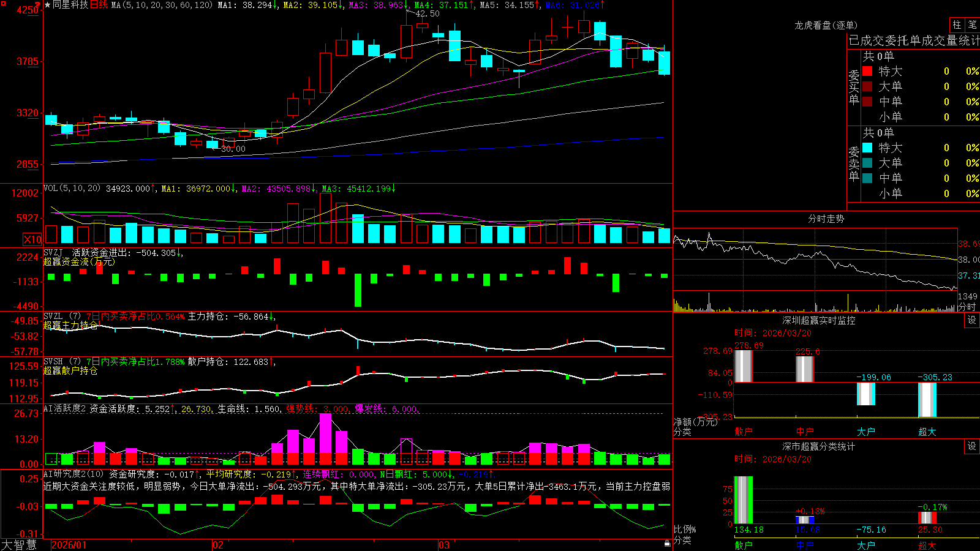Click the 深圳超赢实时监控 panel title
The height and width of the screenshot is (551, 980).
pyautogui.click(x=818, y=320)
